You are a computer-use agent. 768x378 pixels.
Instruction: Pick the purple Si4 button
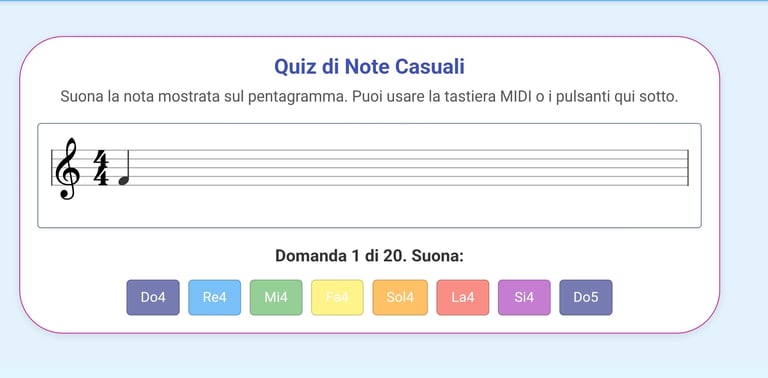click(524, 297)
